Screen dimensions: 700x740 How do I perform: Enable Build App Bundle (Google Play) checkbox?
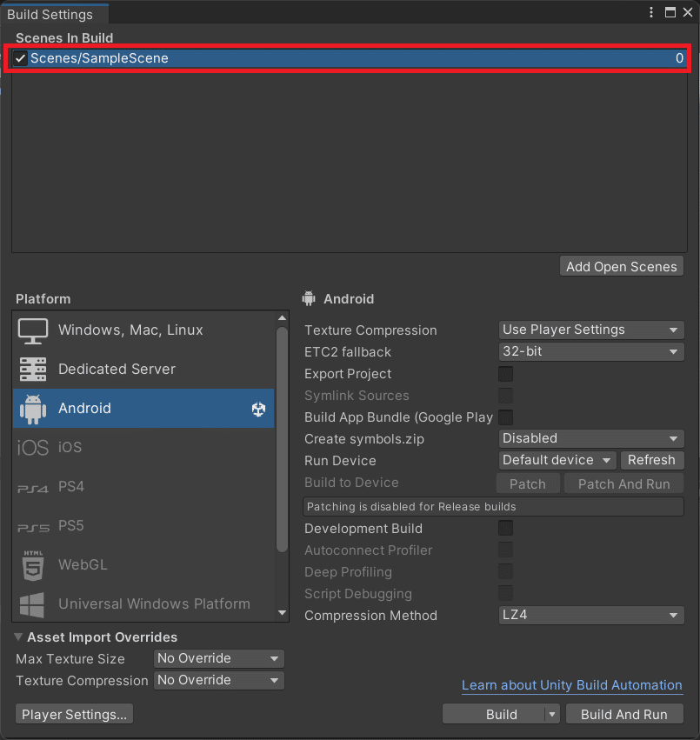pos(505,417)
